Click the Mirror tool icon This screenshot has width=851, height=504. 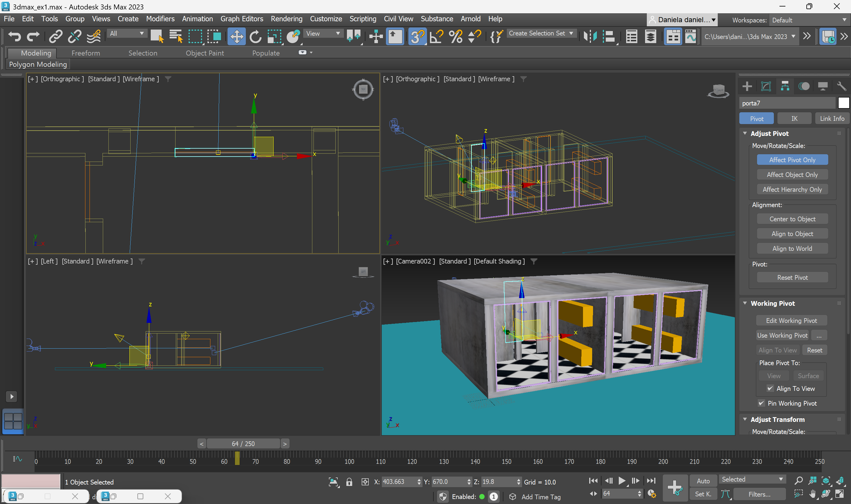pyautogui.click(x=590, y=37)
